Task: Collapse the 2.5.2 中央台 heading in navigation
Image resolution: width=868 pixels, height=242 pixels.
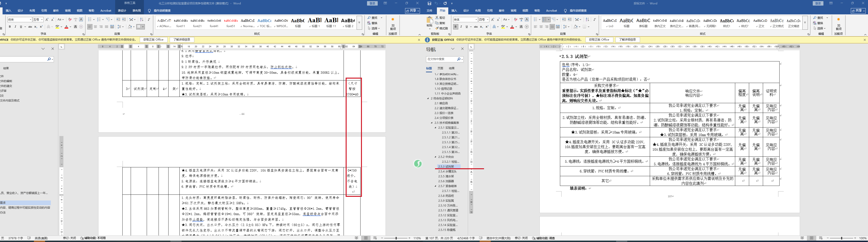Action: pos(436,157)
